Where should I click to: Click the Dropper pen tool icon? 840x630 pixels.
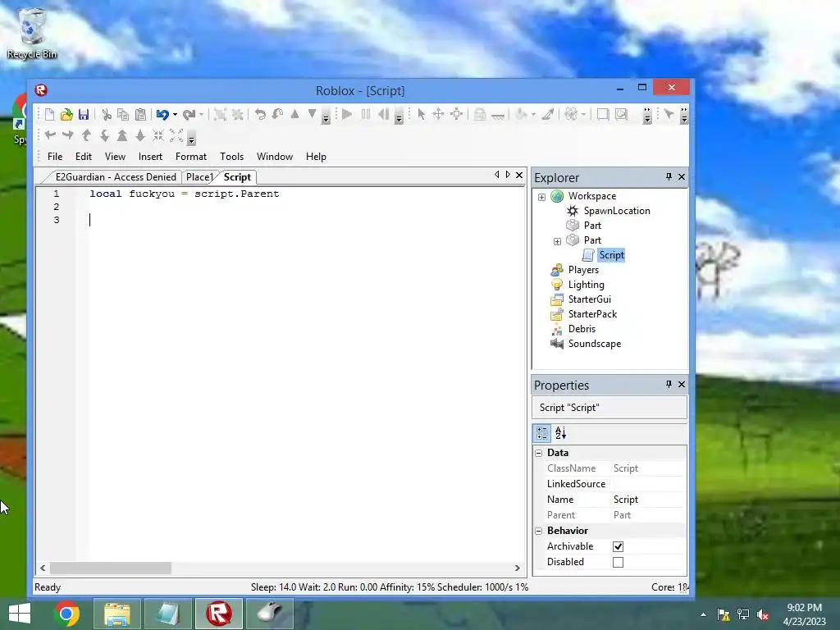[x=547, y=114]
